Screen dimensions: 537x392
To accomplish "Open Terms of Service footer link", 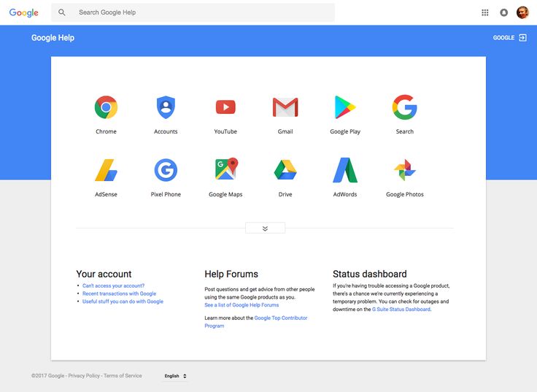I will click(123, 375).
